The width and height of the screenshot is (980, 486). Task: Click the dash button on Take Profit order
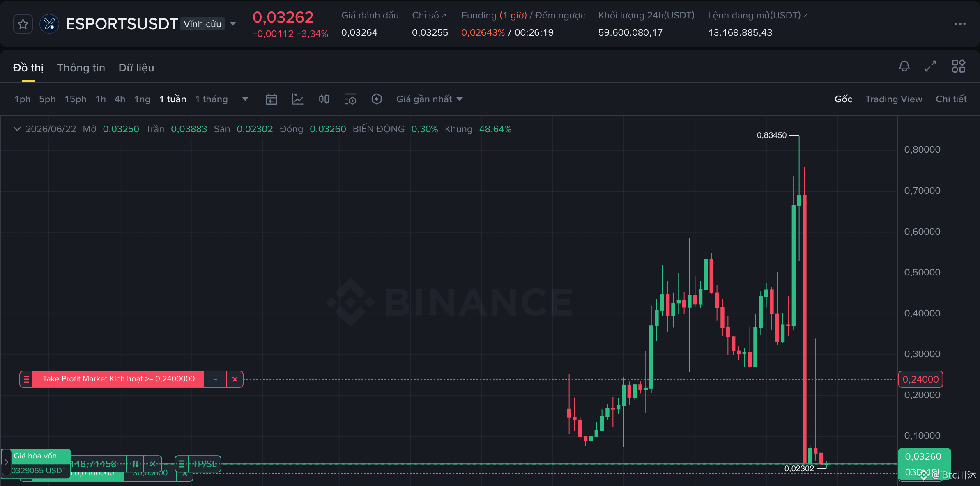click(215, 379)
